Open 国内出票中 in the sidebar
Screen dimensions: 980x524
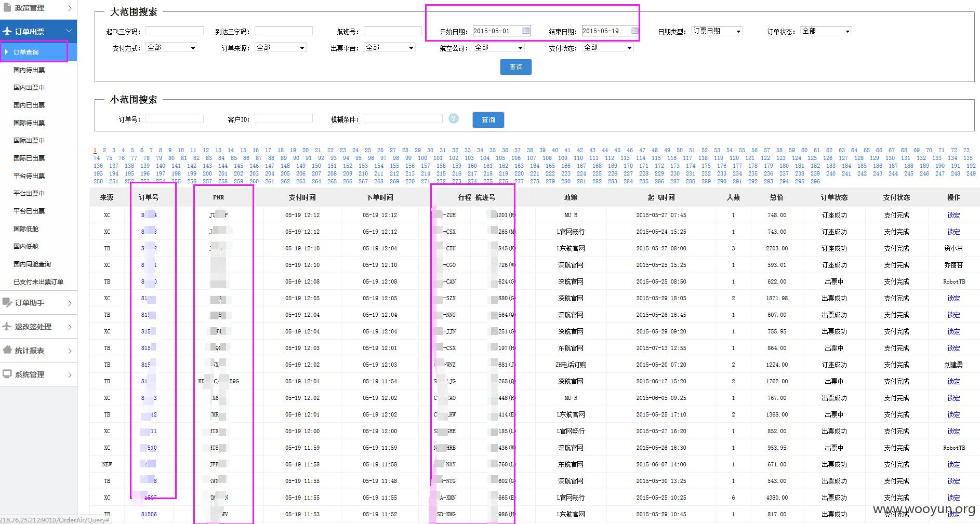[x=29, y=87]
